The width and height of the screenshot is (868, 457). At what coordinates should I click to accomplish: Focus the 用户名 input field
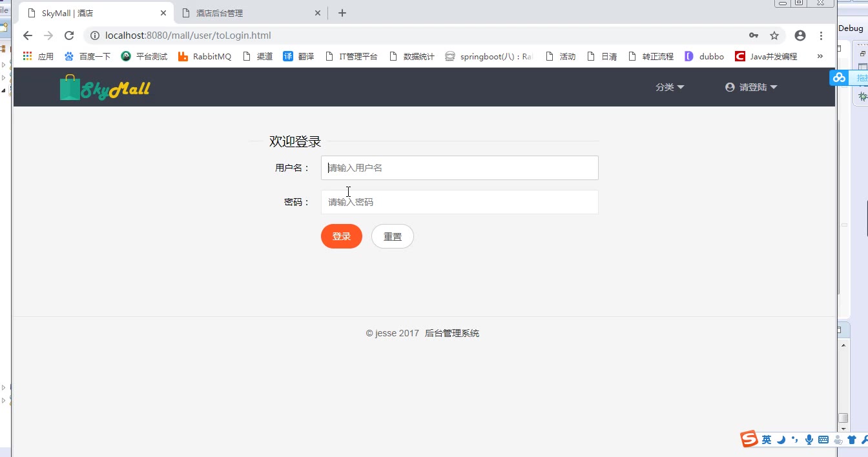point(459,168)
